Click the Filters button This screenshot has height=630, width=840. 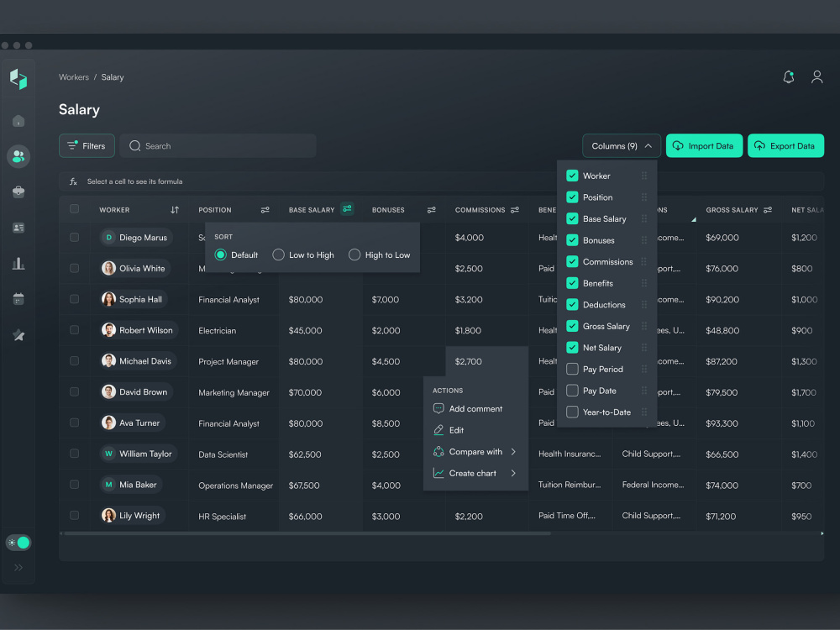[87, 145]
